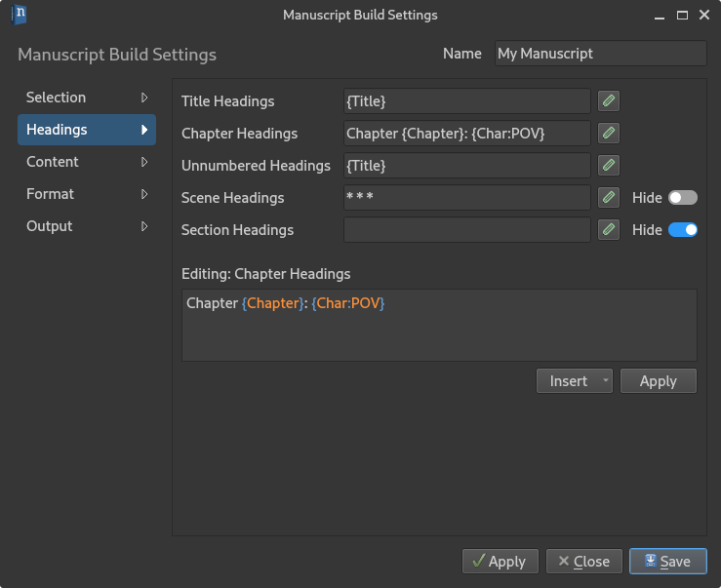Click the edit pencil for Scene Headings
The height and width of the screenshot is (588, 721).
tap(609, 197)
